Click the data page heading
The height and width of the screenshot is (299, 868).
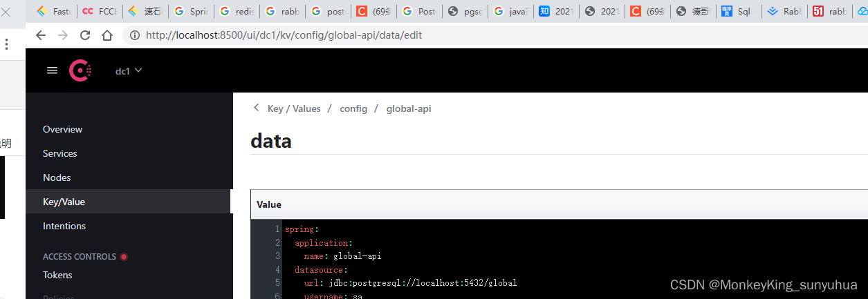click(271, 141)
